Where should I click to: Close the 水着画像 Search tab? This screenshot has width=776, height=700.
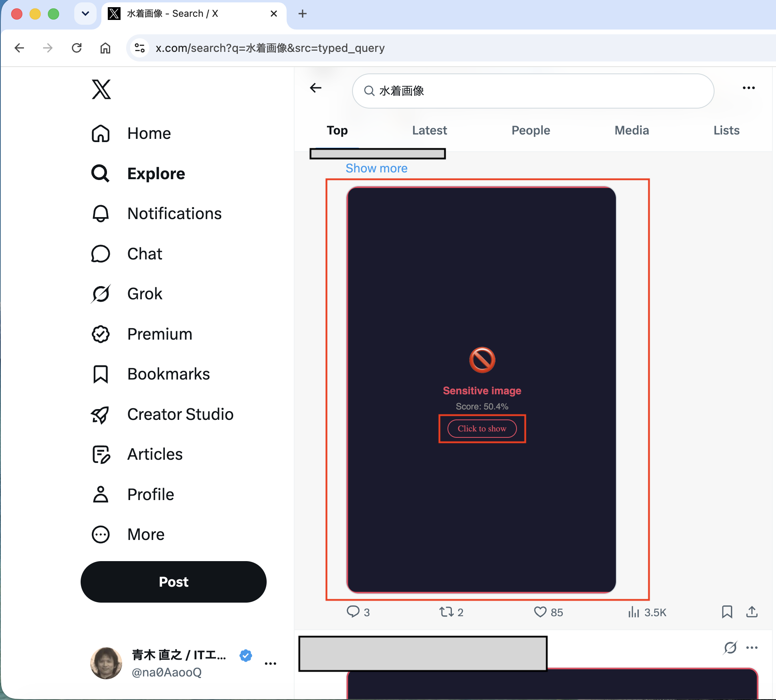tap(274, 14)
